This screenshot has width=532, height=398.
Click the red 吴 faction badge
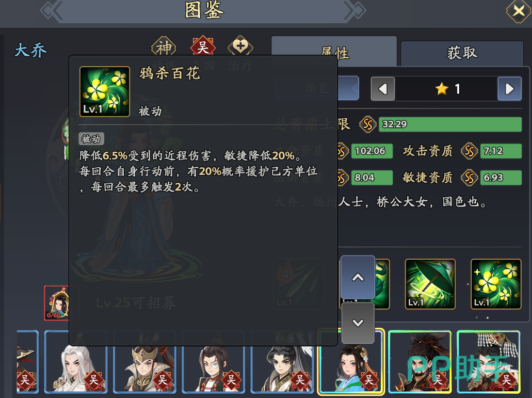203,47
